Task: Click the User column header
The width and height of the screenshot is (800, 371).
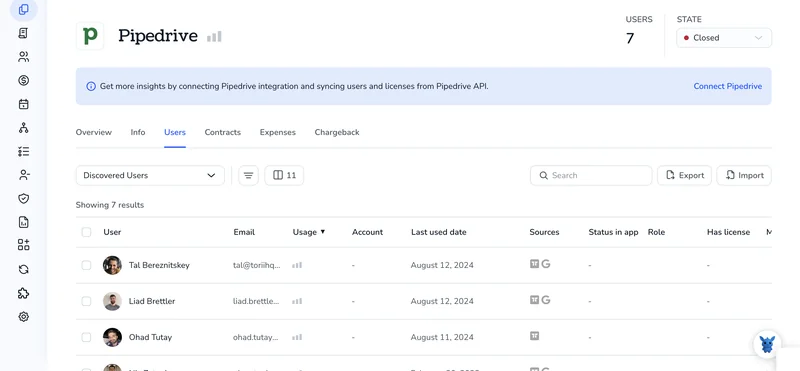Action: (x=112, y=232)
